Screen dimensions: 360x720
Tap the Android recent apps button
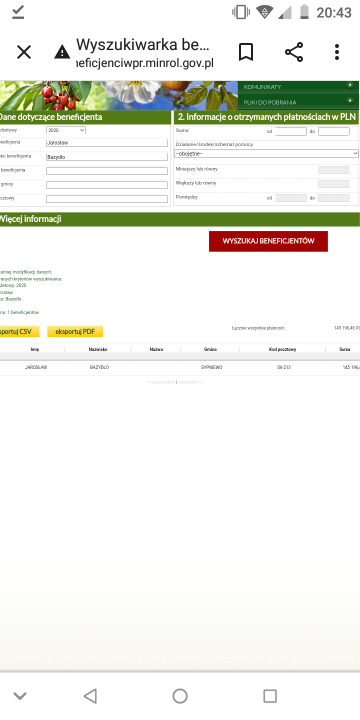click(270, 696)
